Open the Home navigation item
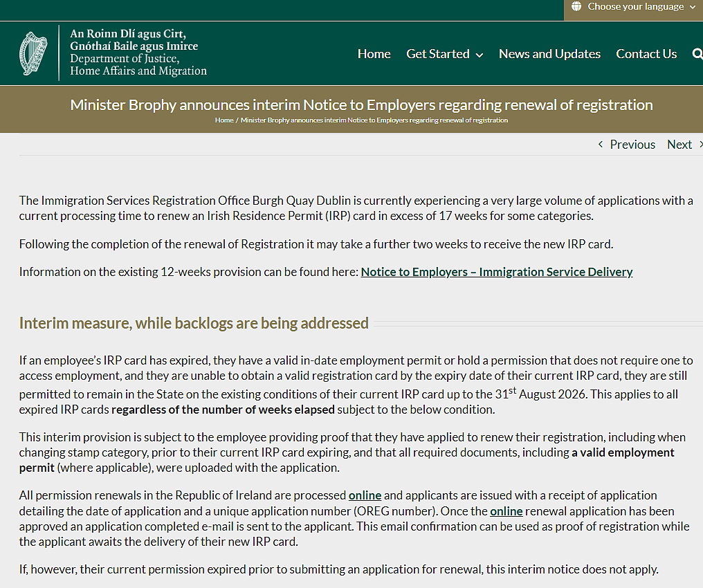703x588 pixels. 374,54
